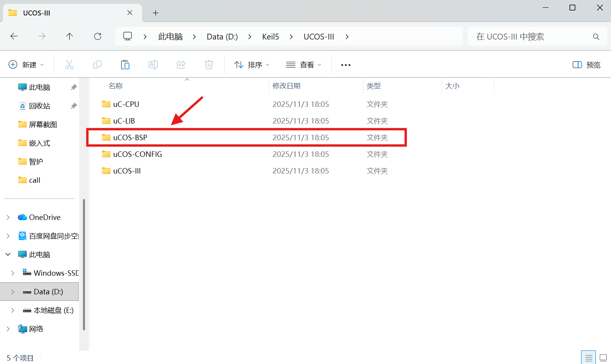Click the Paste clipboard icon
Viewport: 611px width, 364px height.
(x=125, y=65)
